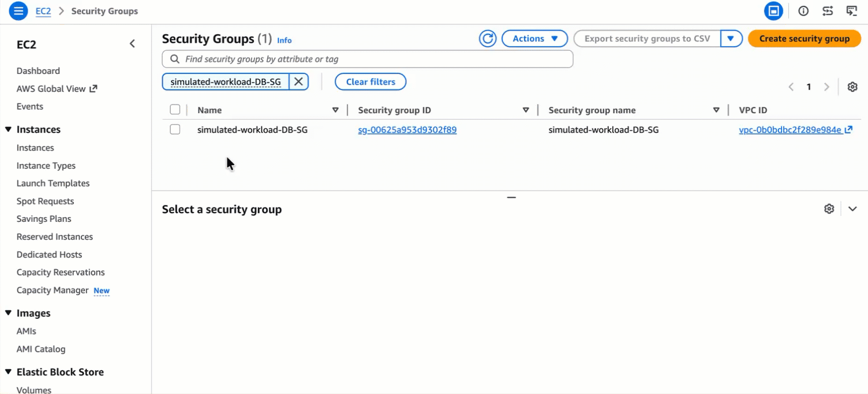
Task: Click the EC2 breadcrumb link
Action: [x=43, y=11]
